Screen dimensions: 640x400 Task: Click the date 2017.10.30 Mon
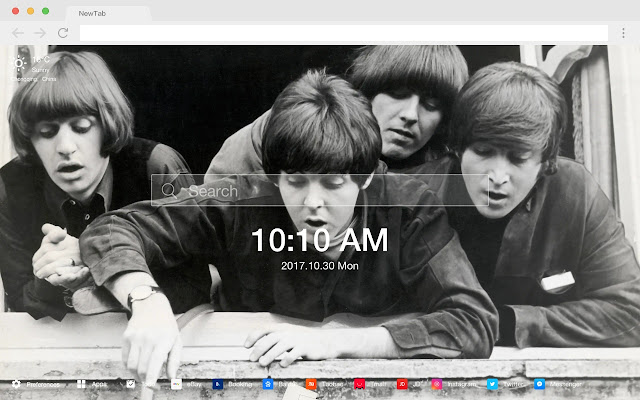[320, 266]
